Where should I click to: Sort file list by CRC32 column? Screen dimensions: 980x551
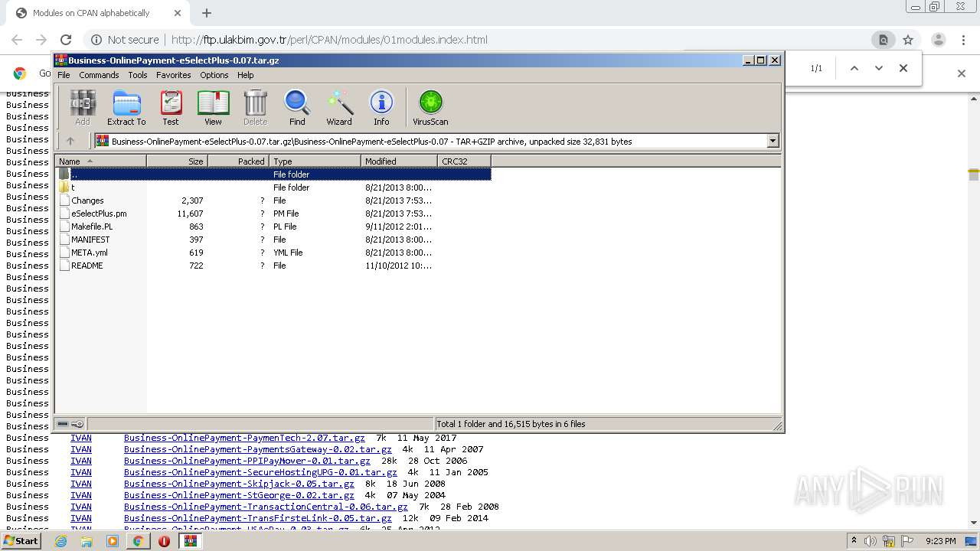tap(464, 161)
